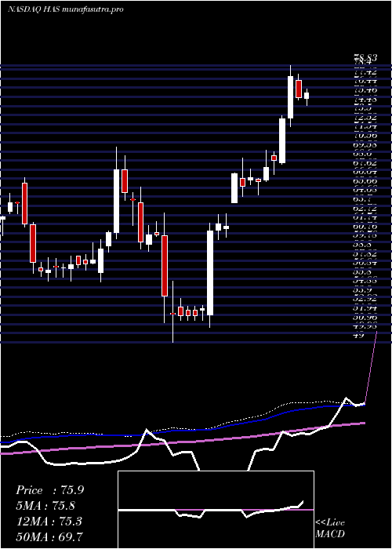
Task: Click the long white candle rising from 51 to 60
Action: [x=209, y=273]
